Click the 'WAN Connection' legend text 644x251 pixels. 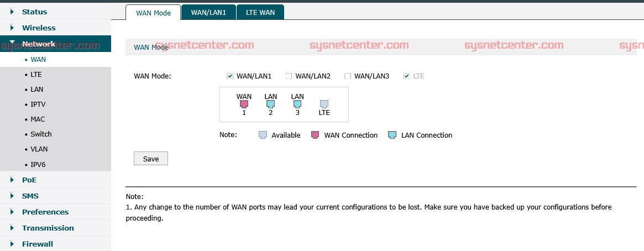351,135
